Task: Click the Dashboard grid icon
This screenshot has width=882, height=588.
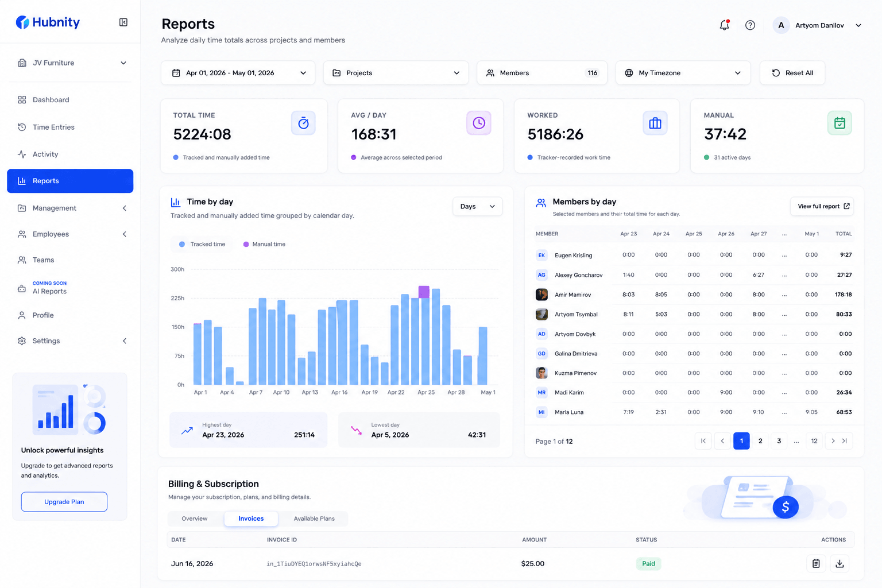Action: pyautogui.click(x=22, y=100)
